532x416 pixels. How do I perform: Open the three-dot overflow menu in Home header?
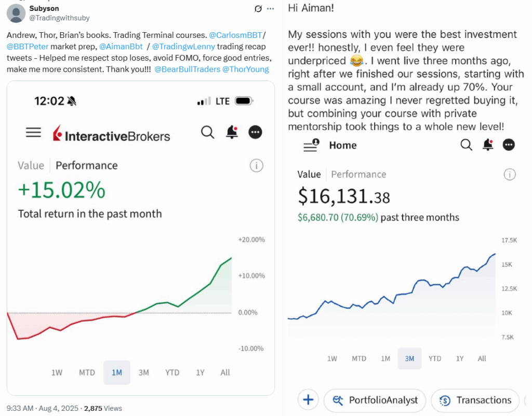point(509,145)
